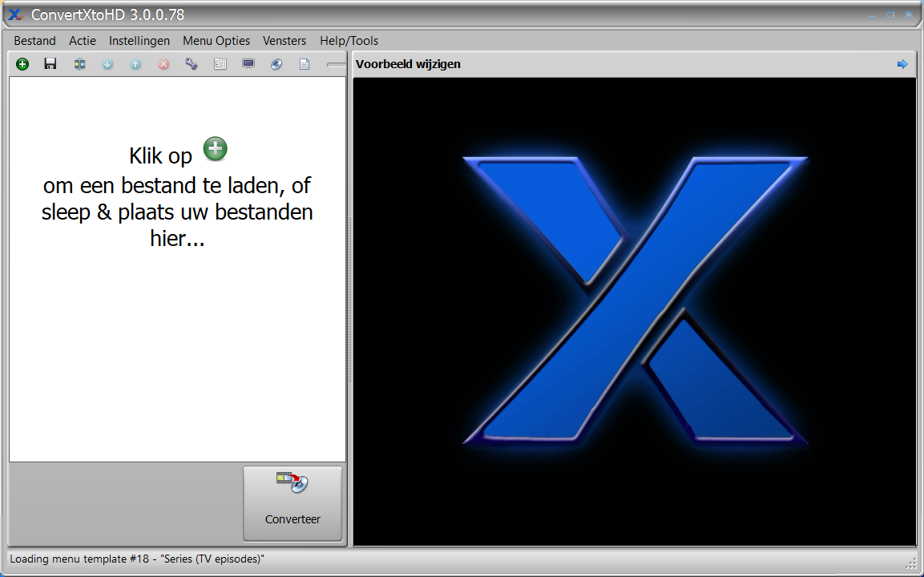Open the Vensters menu

pyautogui.click(x=284, y=41)
